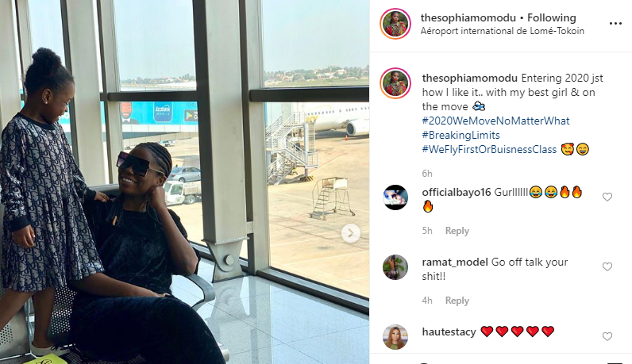Like hautestacy's comment with heart icon
This screenshot has height=364, width=632.
tap(607, 336)
